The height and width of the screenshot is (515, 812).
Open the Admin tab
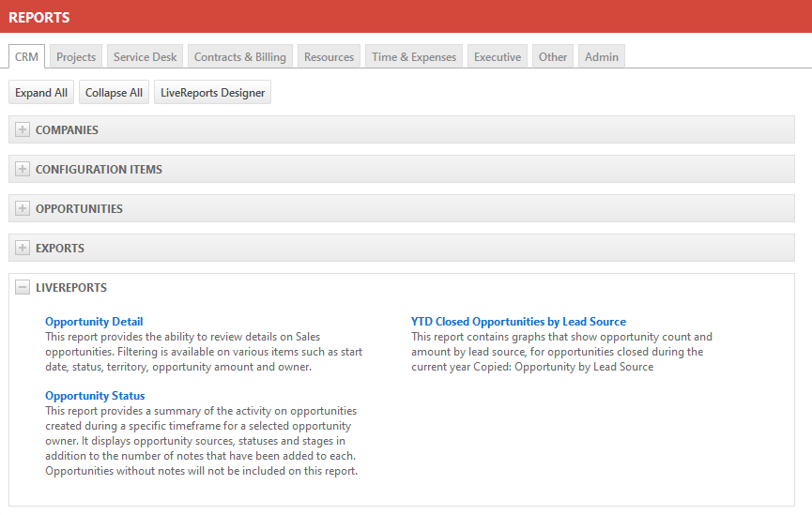(602, 57)
